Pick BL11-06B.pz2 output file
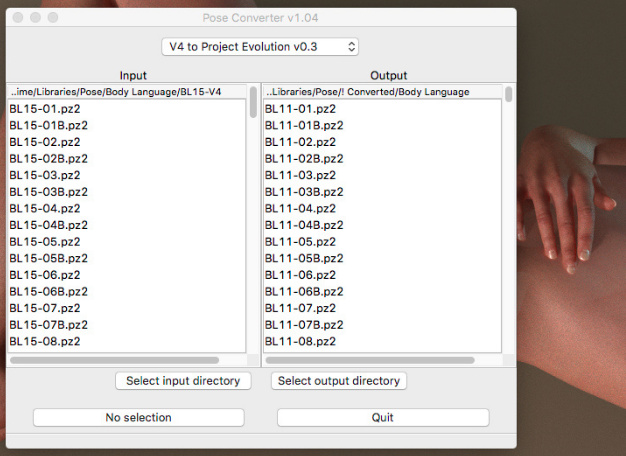Image resolution: width=626 pixels, height=456 pixels. tap(304, 291)
